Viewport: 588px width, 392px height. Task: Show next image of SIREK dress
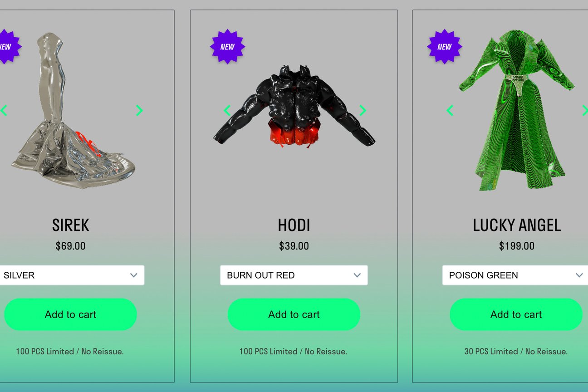139,110
